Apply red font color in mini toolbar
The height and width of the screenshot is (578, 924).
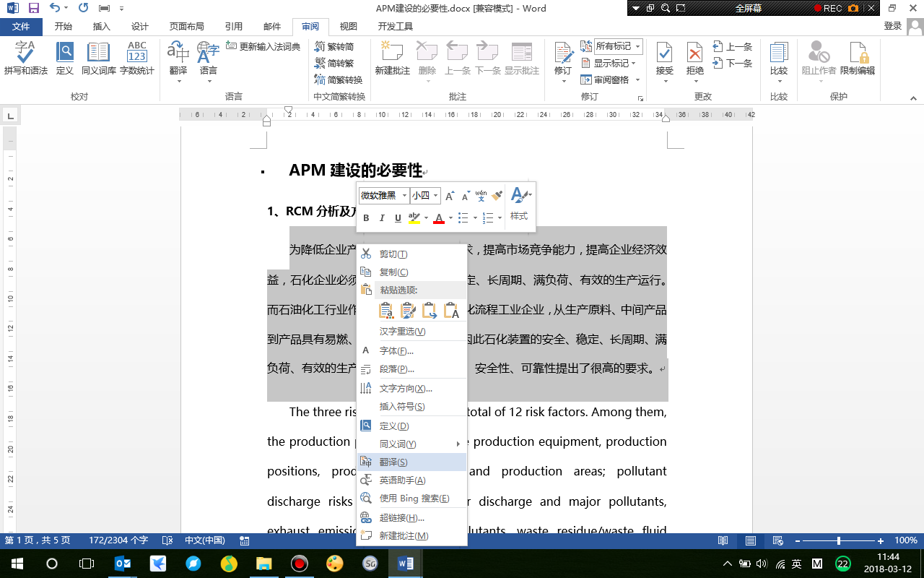click(x=438, y=218)
